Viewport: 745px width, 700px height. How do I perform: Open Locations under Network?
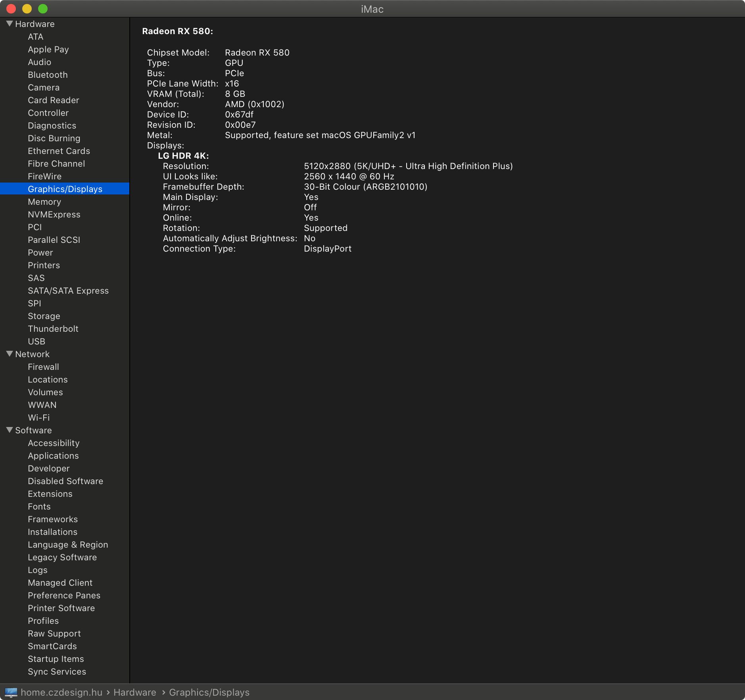(x=48, y=380)
